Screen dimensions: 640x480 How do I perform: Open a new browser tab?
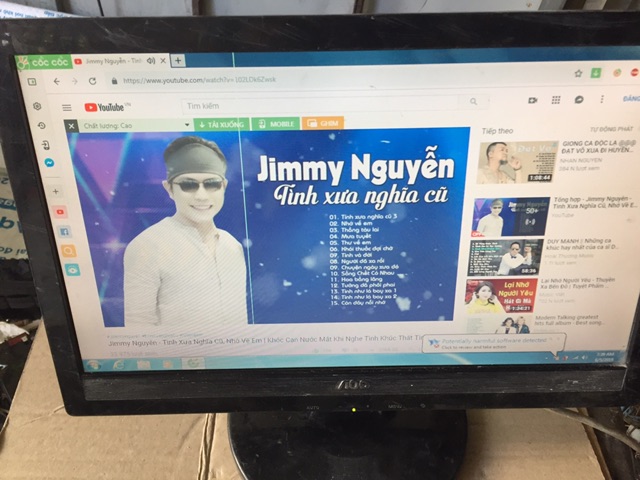[x=178, y=61]
